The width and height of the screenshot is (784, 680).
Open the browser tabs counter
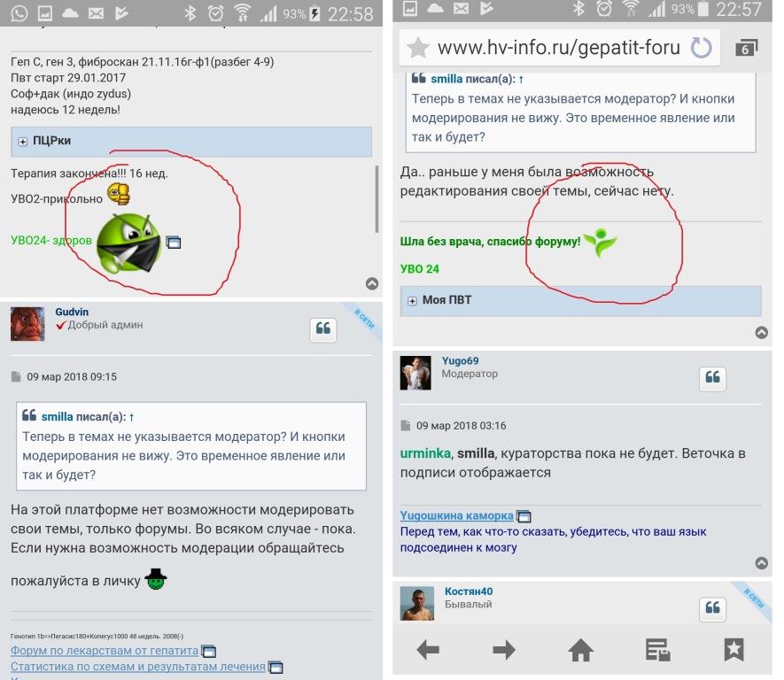746,47
